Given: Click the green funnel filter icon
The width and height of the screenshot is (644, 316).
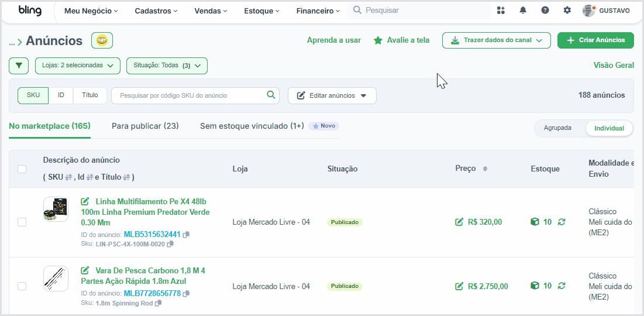Looking at the screenshot, I should tap(19, 66).
